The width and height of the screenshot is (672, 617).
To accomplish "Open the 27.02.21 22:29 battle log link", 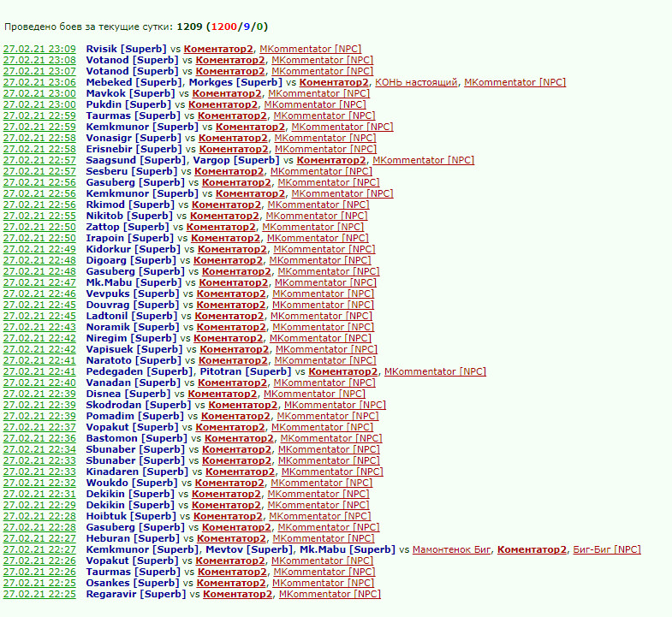I will tap(39, 506).
